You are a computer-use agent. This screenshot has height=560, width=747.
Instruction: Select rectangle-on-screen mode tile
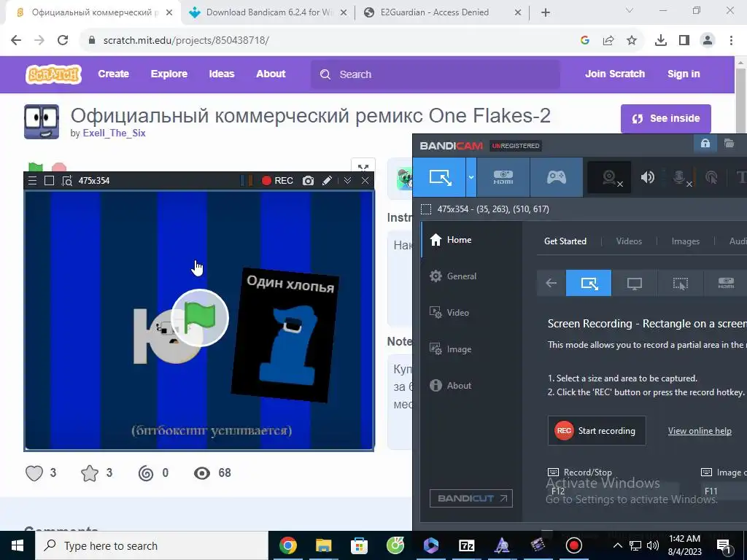click(x=589, y=283)
